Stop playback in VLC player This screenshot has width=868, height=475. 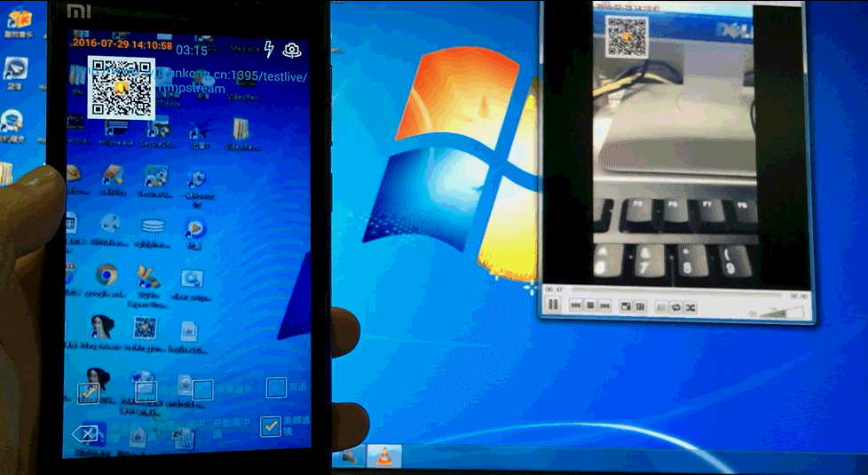[x=590, y=305]
